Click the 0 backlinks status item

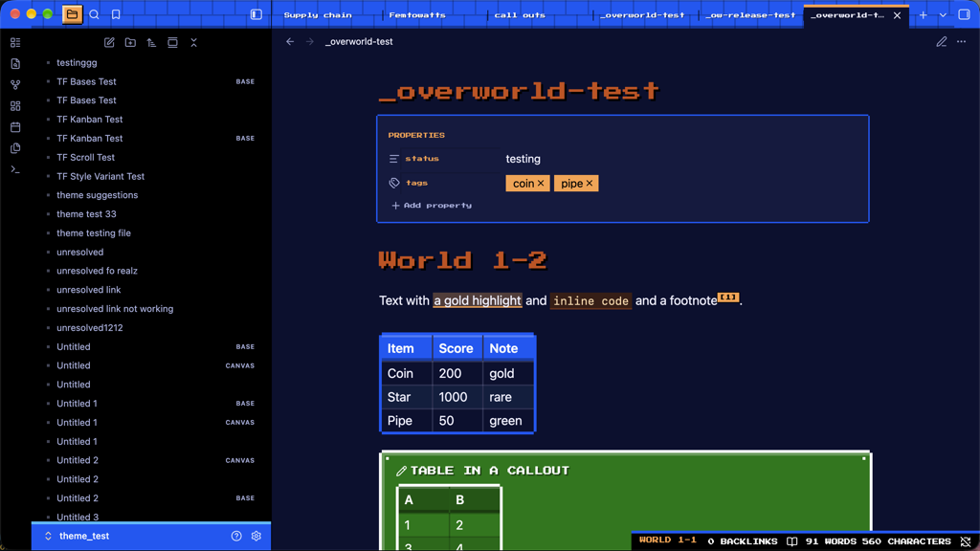coord(743,541)
